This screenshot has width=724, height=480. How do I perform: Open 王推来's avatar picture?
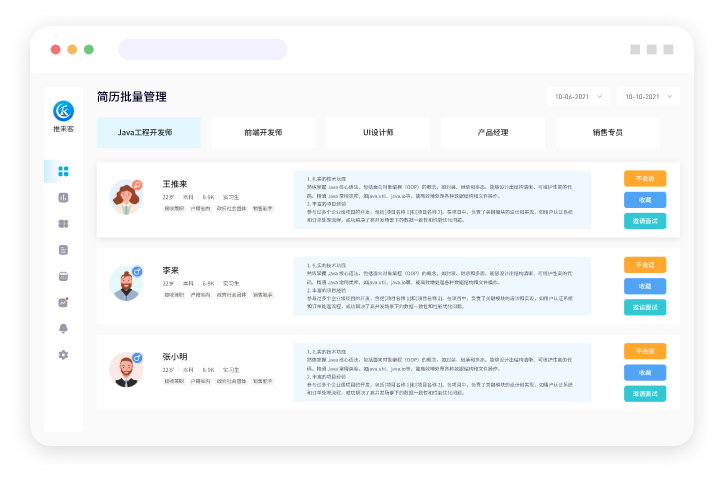click(126, 197)
